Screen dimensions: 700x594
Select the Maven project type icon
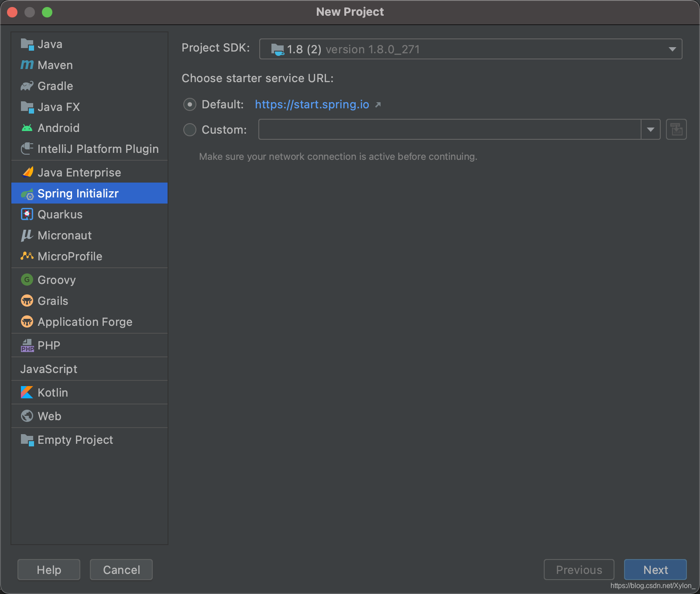click(27, 65)
